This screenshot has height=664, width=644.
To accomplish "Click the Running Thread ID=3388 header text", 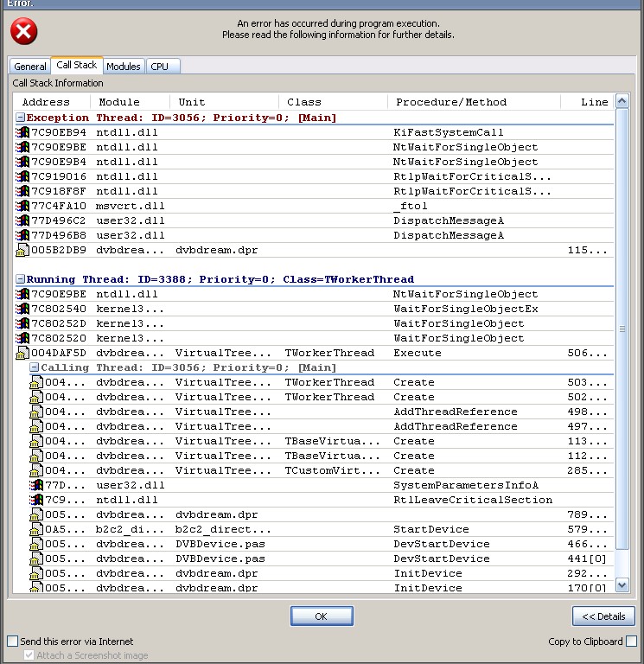I will point(220,279).
